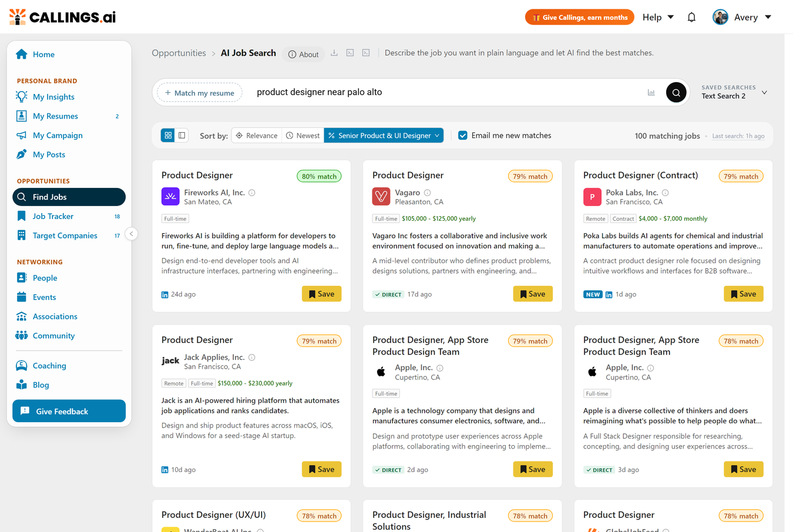Open the Help dropdown menu
Viewport: 793px width, 532px height.
pos(658,17)
